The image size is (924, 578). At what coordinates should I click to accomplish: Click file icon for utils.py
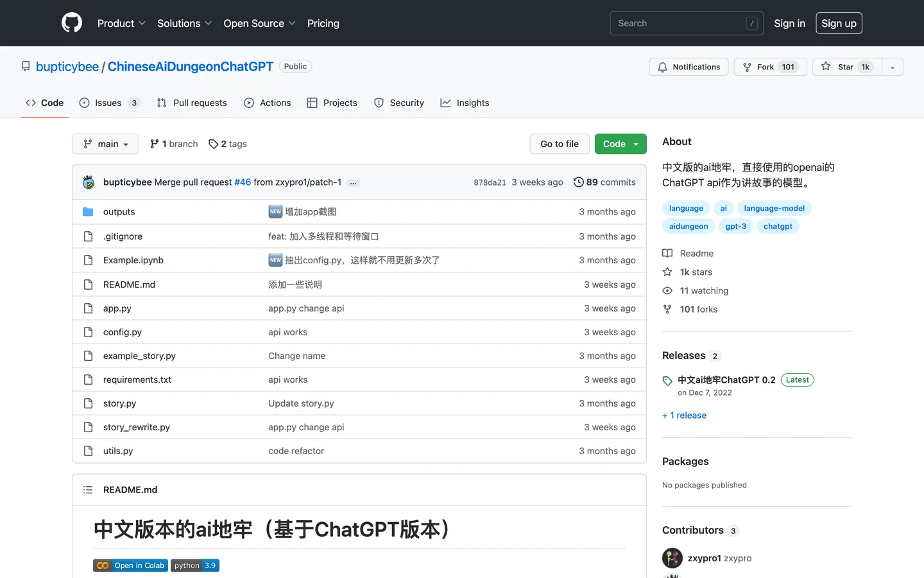[x=88, y=451]
